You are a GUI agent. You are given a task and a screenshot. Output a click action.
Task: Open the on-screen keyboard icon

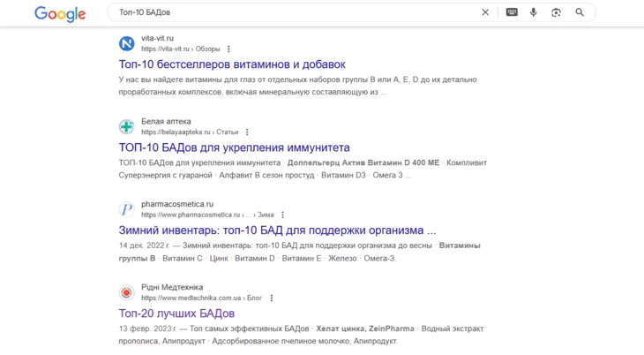tap(512, 12)
